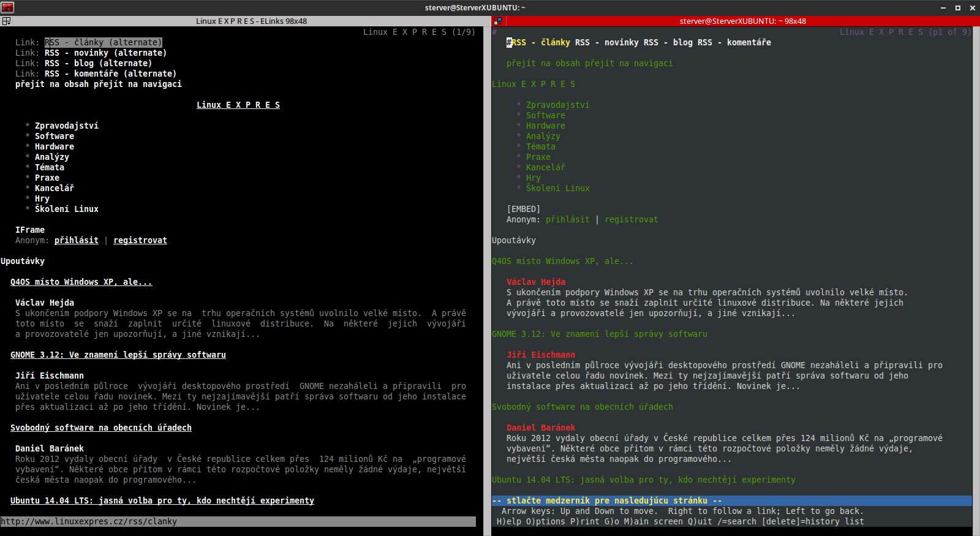Image resolution: width=980 pixels, height=536 pixels.
Task: Click red author name 'Daniel Baránek' in Lynx
Action: coord(541,428)
